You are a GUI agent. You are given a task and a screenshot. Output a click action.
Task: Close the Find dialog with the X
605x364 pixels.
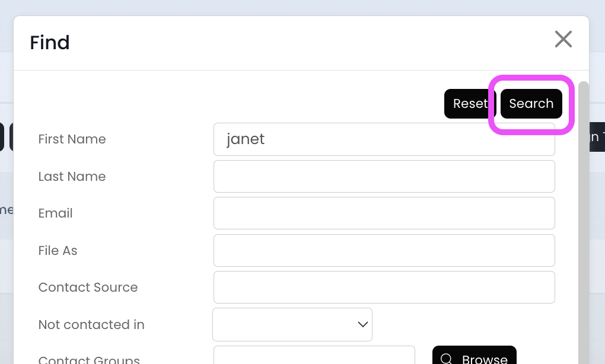click(563, 40)
